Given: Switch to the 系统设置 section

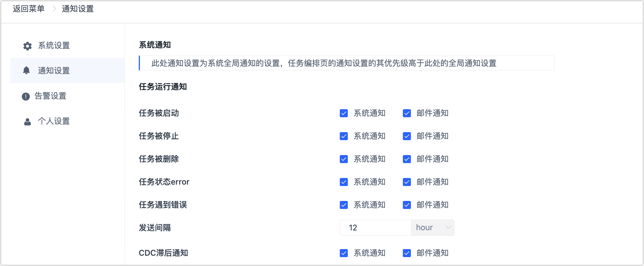Looking at the screenshot, I should click(x=54, y=46).
